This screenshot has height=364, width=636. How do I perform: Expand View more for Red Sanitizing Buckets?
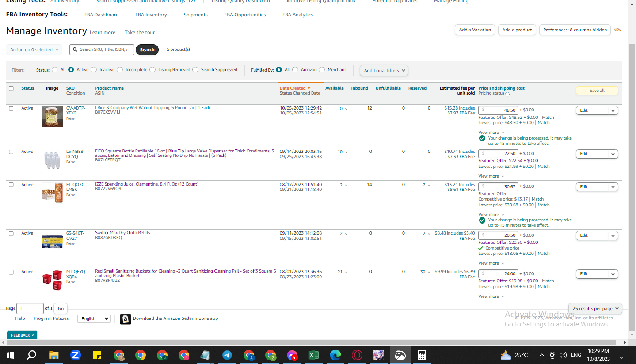point(491,296)
